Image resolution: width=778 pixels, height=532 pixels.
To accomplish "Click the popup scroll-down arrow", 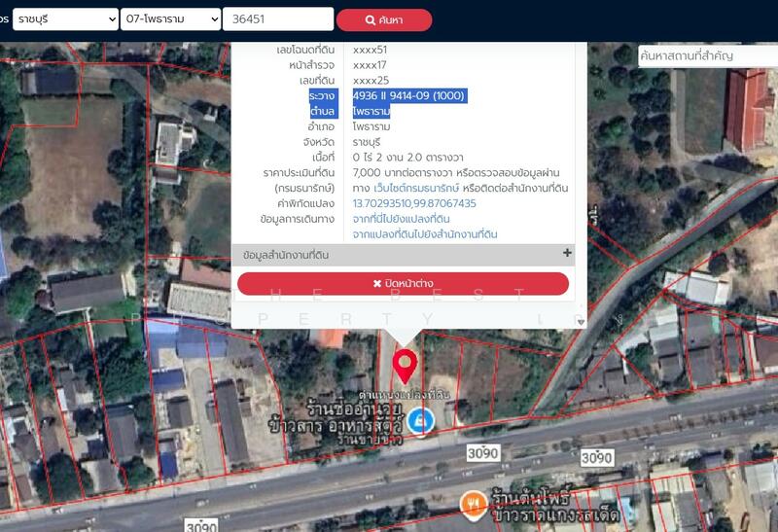I will pos(581,320).
